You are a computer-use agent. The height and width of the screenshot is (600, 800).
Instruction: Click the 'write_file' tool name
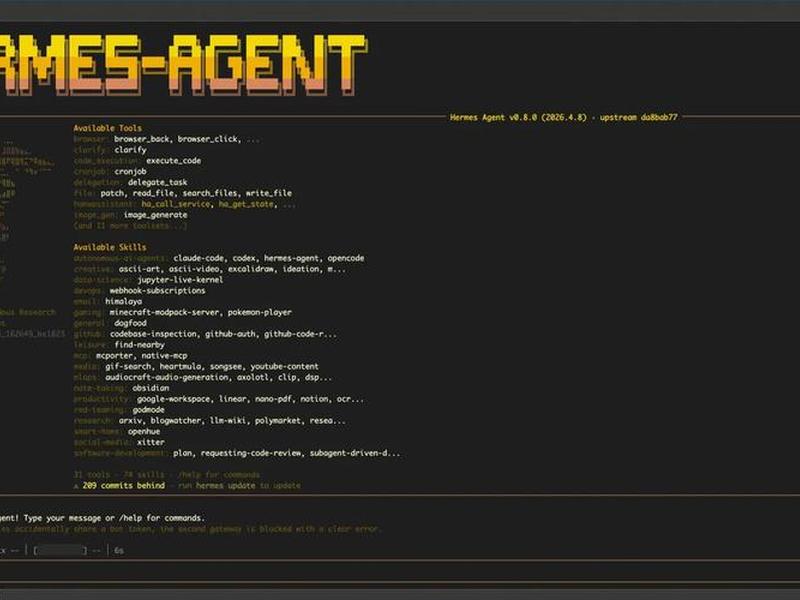click(269, 193)
